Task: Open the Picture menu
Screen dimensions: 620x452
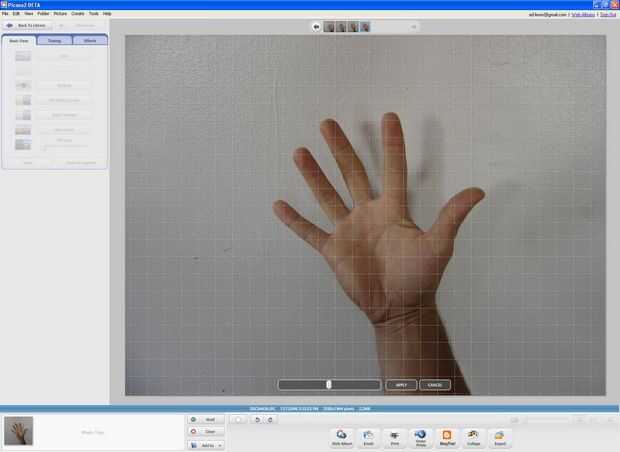Action: (60, 13)
